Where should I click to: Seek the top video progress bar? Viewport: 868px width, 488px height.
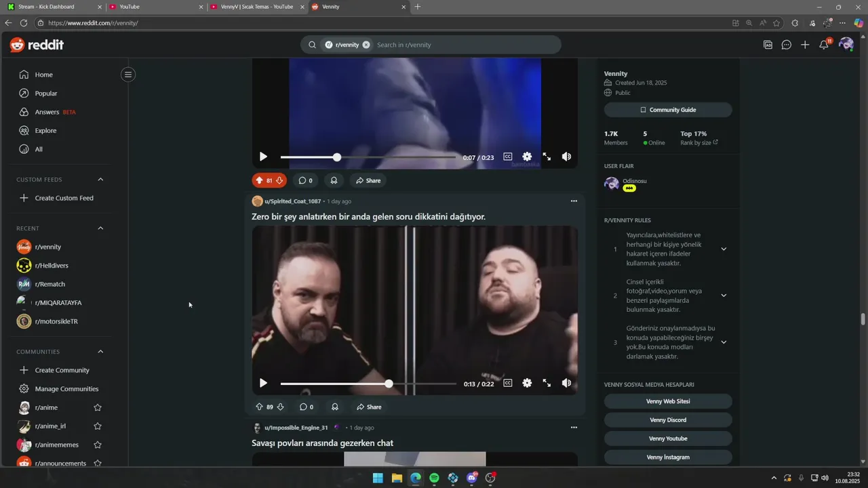pos(368,157)
